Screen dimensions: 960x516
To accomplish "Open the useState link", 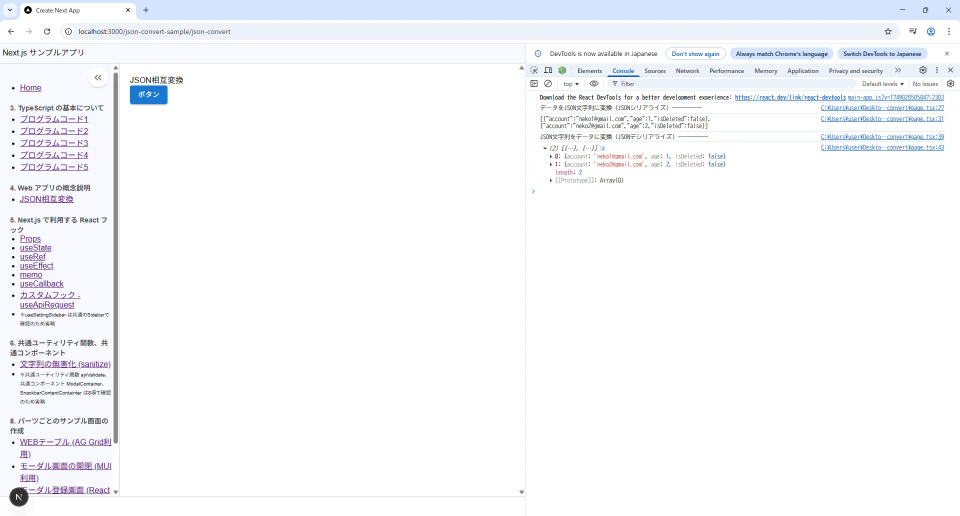I will coord(36,248).
